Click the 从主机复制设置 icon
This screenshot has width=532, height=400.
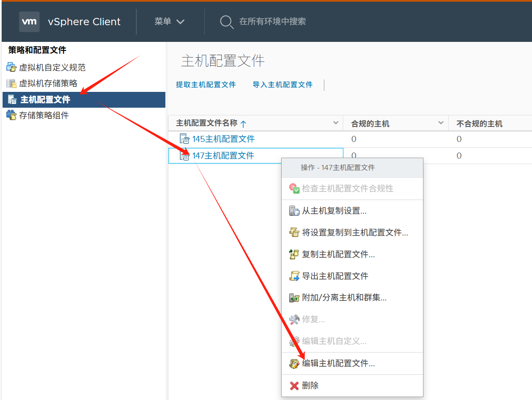click(294, 211)
